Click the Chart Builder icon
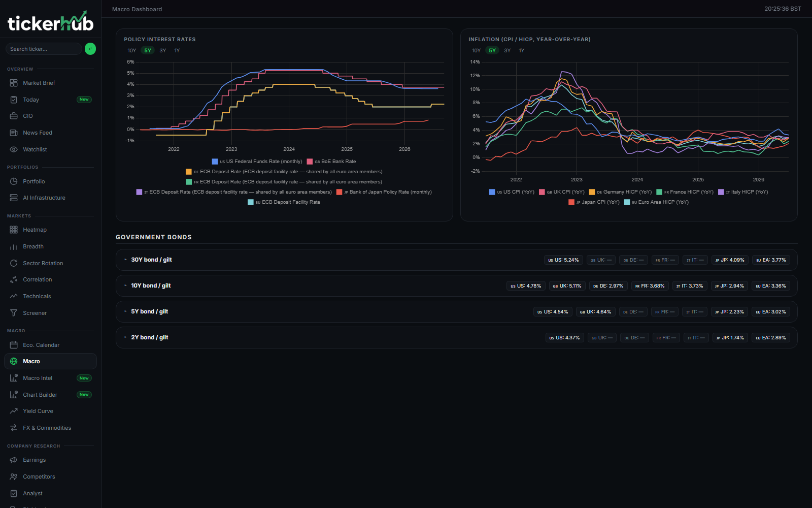This screenshot has width=812, height=508. click(x=14, y=395)
